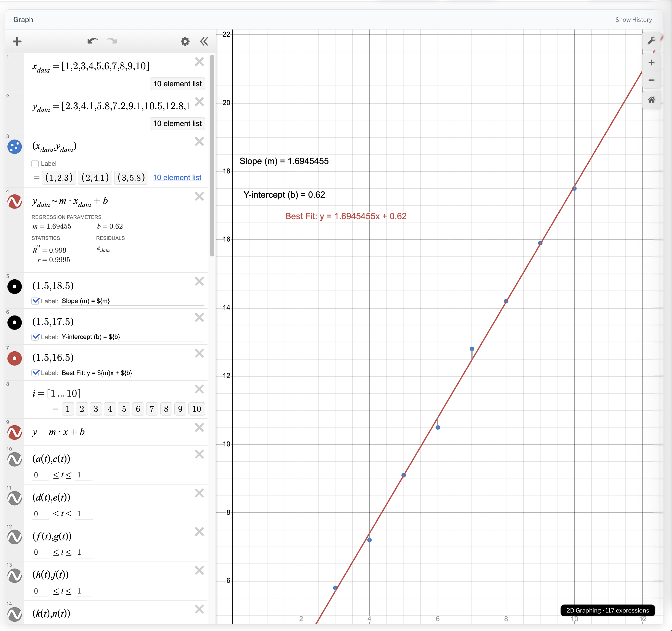This screenshot has height=631, width=672.
Task: Reset graph to default viewport
Action: (651, 100)
